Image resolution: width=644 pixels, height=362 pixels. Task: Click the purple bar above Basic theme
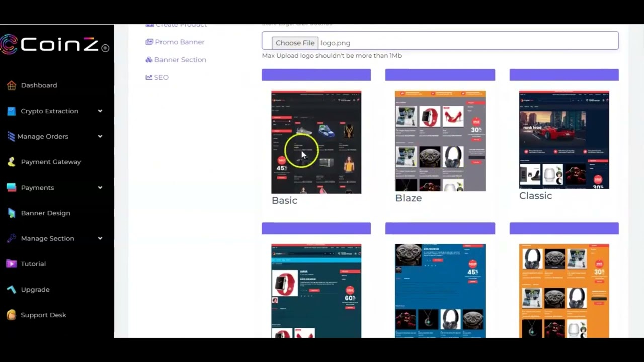click(316, 75)
